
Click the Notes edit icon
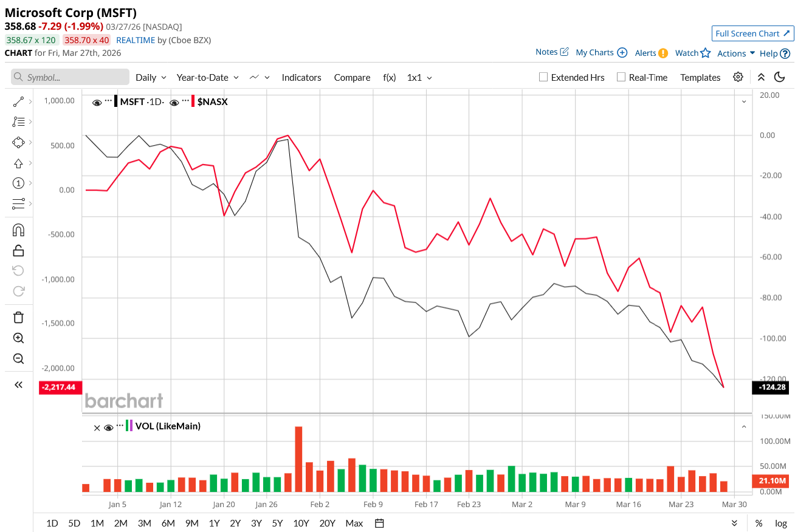564,52
